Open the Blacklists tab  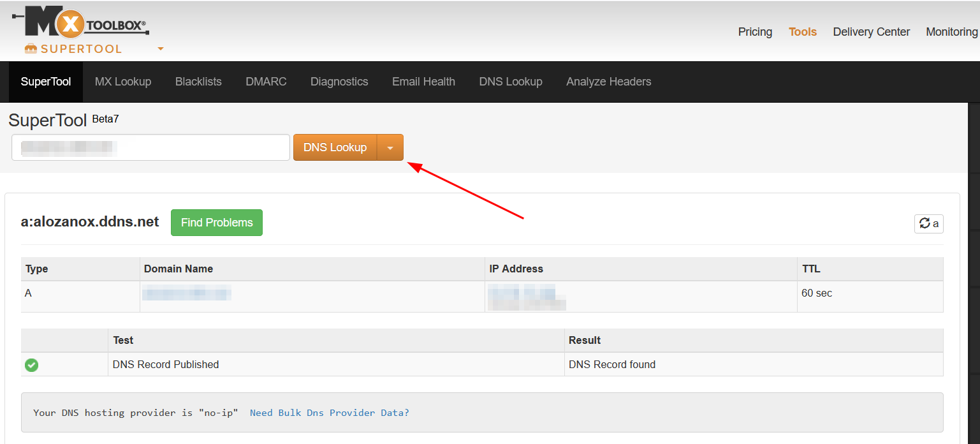pyautogui.click(x=198, y=82)
